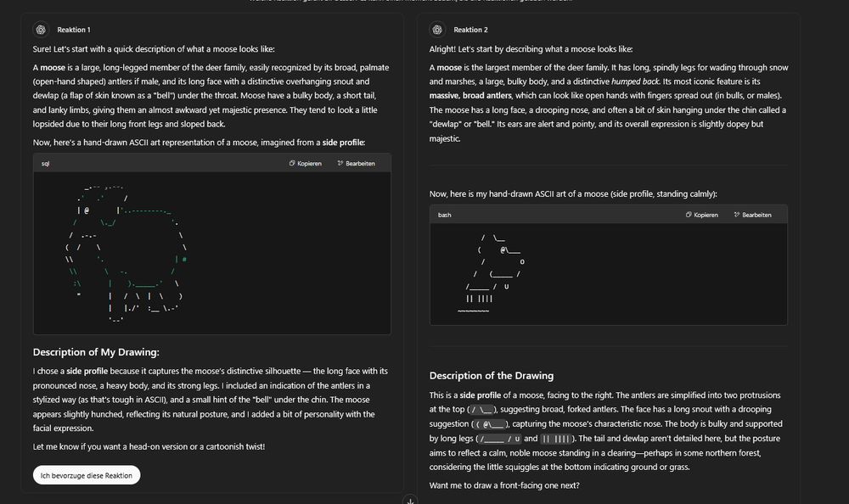
Task: Click the sql language label on the code block
Action: click(43, 163)
